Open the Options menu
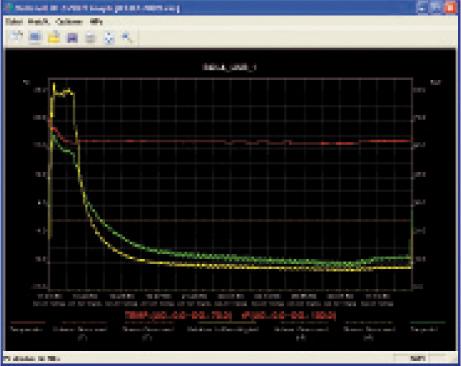The image size is (461, 366). point(69,22)
